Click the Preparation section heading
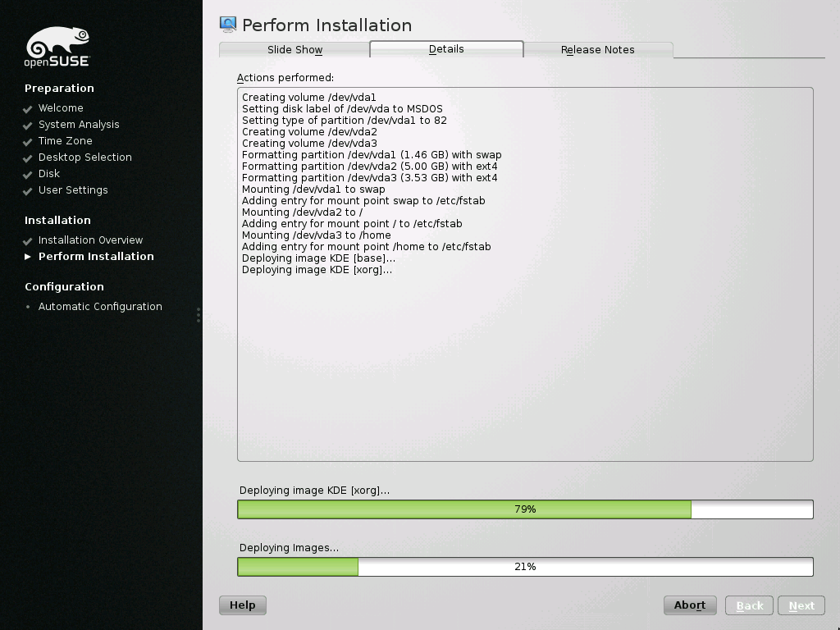 coord(59,89)
